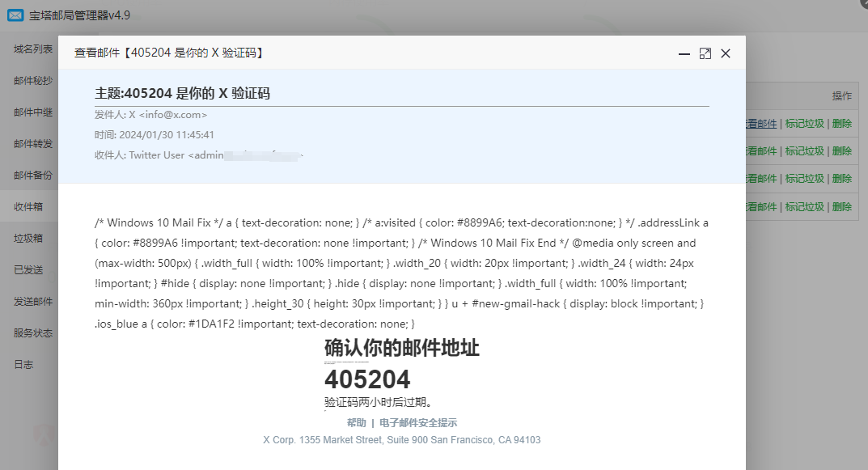
Task: Click 标记垃圾 in the last table row
Action: 804,206
